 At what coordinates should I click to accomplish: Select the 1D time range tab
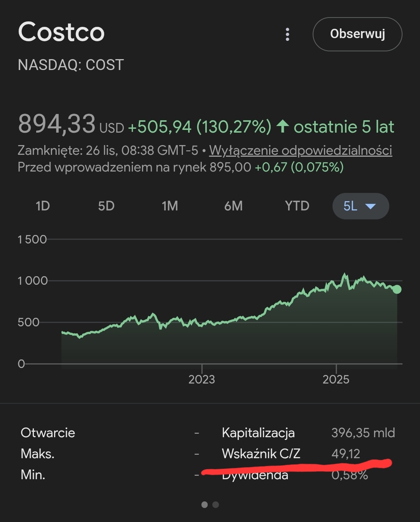43,206
